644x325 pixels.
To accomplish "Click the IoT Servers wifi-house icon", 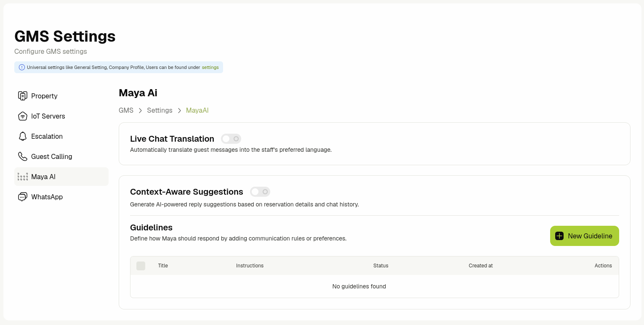I will (x=23, y=116).
